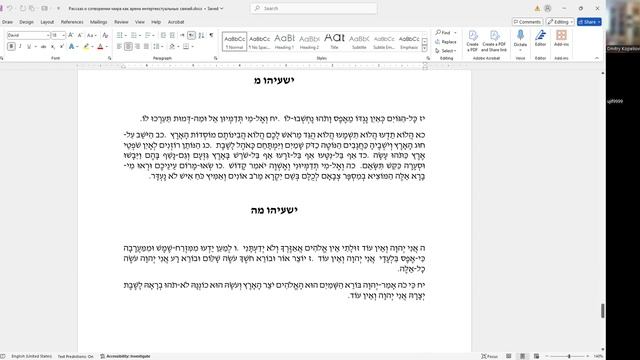This screenshot has width=640, height=360.
Task: Click the Add-ins grid icon
Action: tap(561, 35)
